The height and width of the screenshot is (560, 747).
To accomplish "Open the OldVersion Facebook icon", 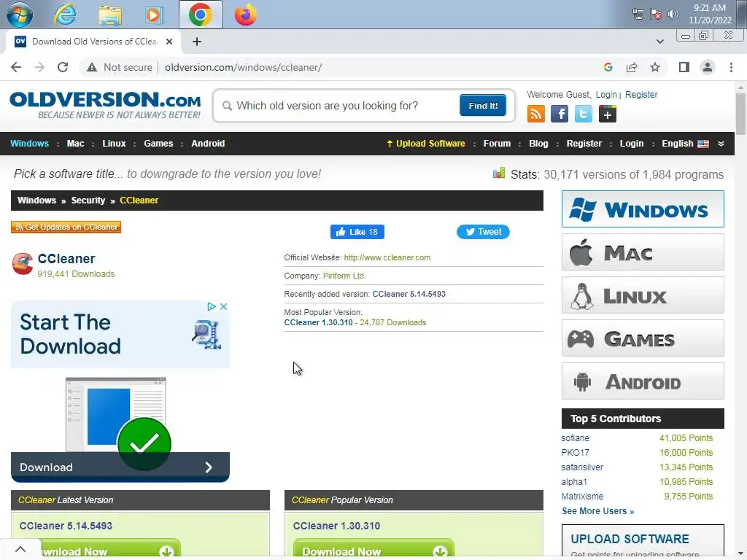I will click(x=560, y=114).
